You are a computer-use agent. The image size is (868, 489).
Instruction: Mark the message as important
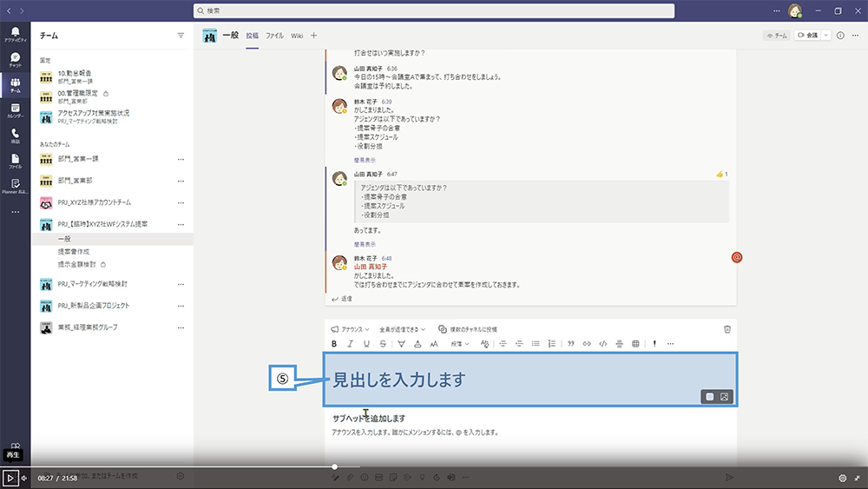(x=654, y=344)
